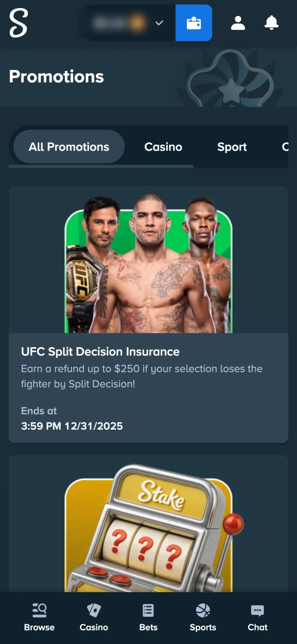
Task: Click the Stake logo
Action: 18,23
